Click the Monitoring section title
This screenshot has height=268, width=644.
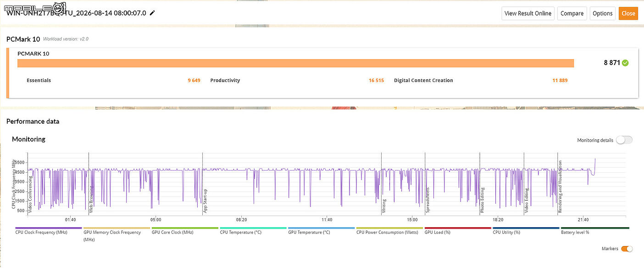click(28, 139)
